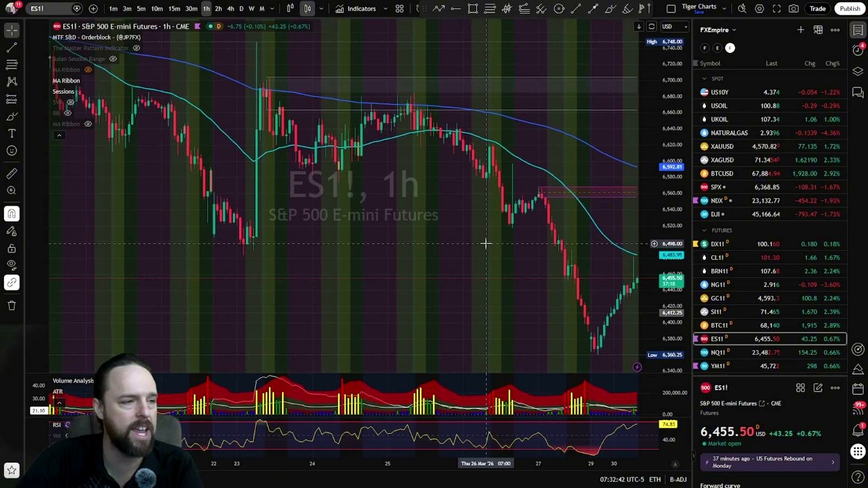Open the chart style dropdown arrow
This screenshot has width=868, height=488.
coord(321,9)
